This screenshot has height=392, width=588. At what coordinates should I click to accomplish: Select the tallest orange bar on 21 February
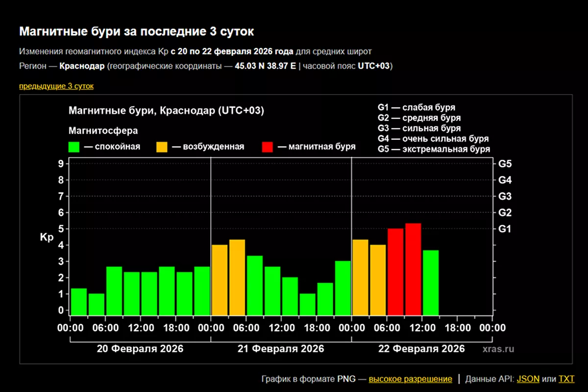point(237,277)
